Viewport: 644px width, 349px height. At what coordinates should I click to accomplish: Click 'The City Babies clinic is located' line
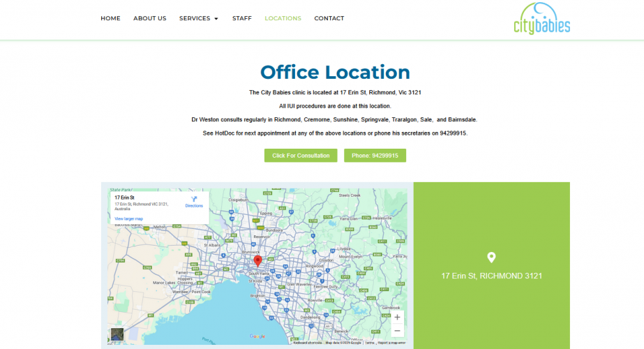335,93
